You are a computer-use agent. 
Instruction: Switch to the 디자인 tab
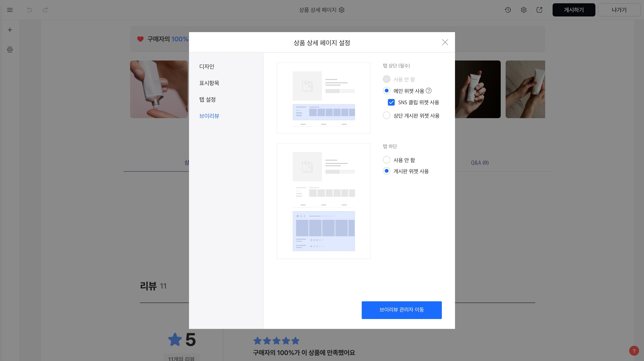point(206,66)
